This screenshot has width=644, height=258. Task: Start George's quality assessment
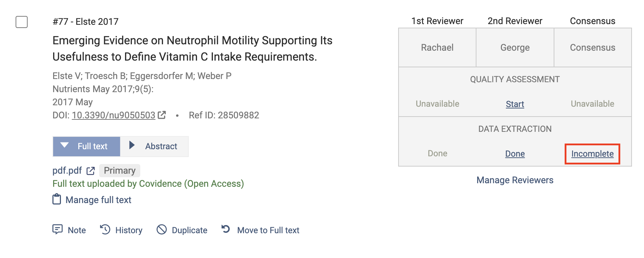click(x=515, y=104)
